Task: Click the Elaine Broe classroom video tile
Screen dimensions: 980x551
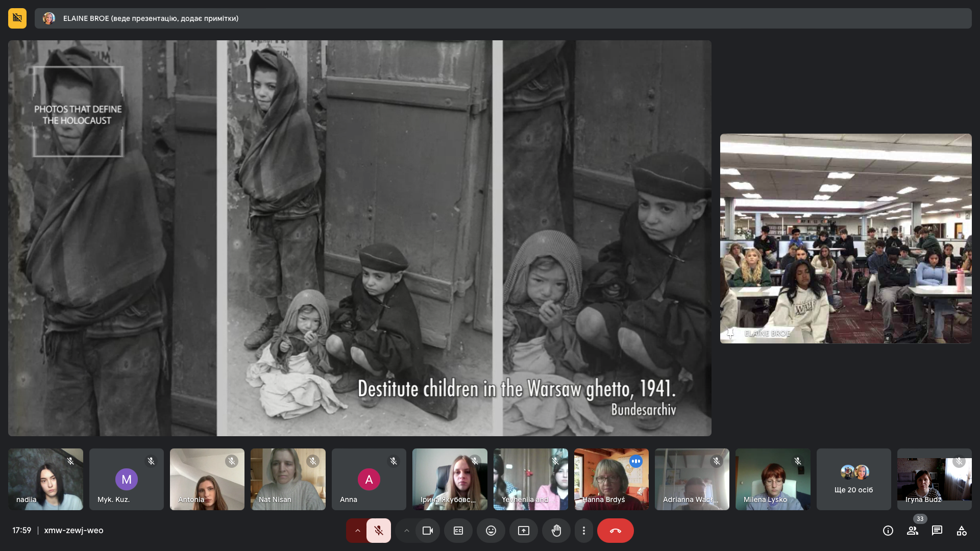Action: click(846, 238)
